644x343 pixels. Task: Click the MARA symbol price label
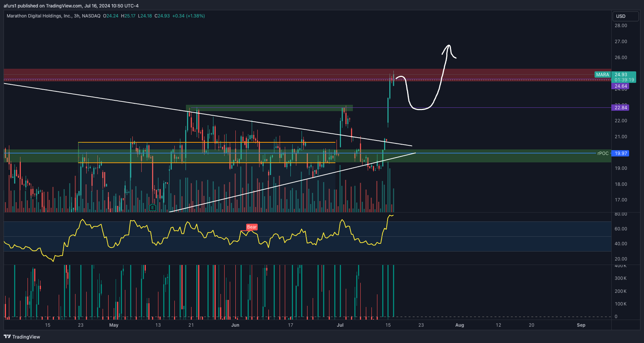pos(602,75)
